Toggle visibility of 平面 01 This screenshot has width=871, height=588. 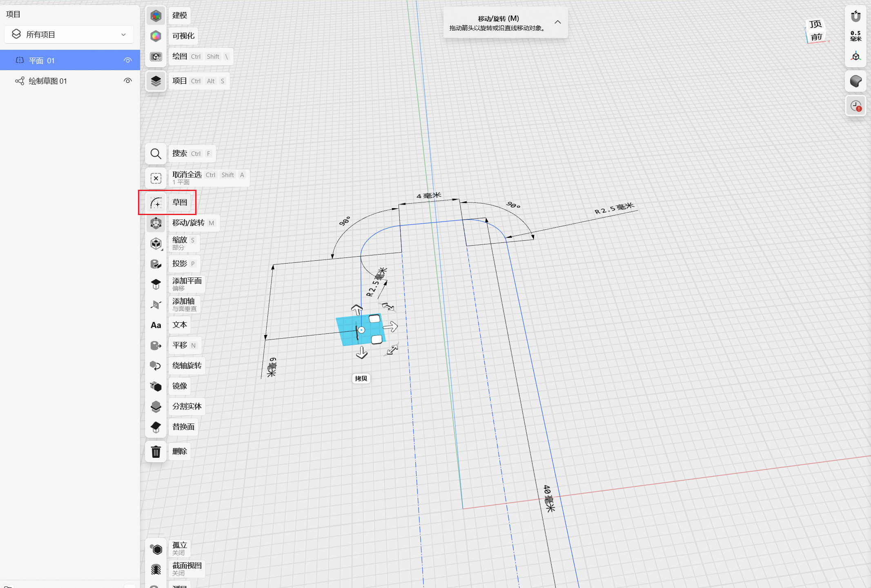pos(128,60)
